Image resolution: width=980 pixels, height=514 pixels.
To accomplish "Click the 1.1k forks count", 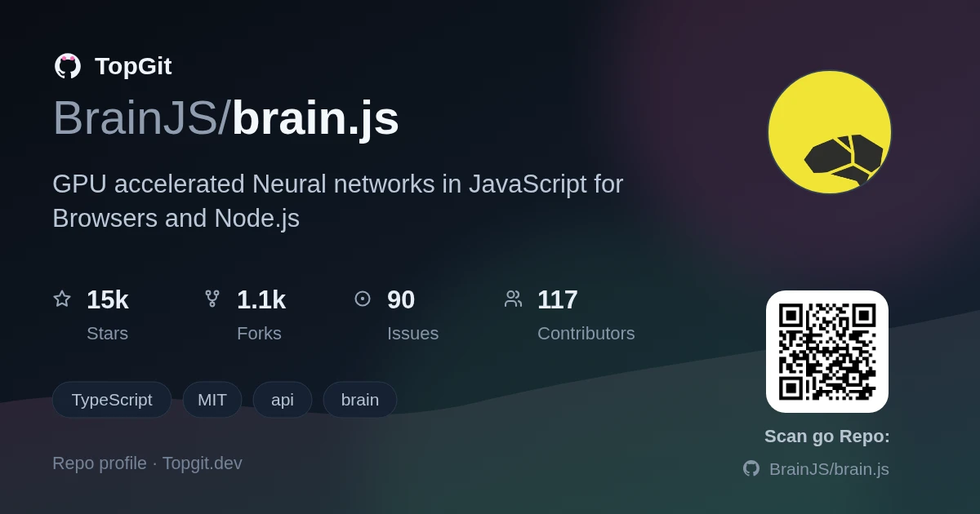I will tap(261, 299).
